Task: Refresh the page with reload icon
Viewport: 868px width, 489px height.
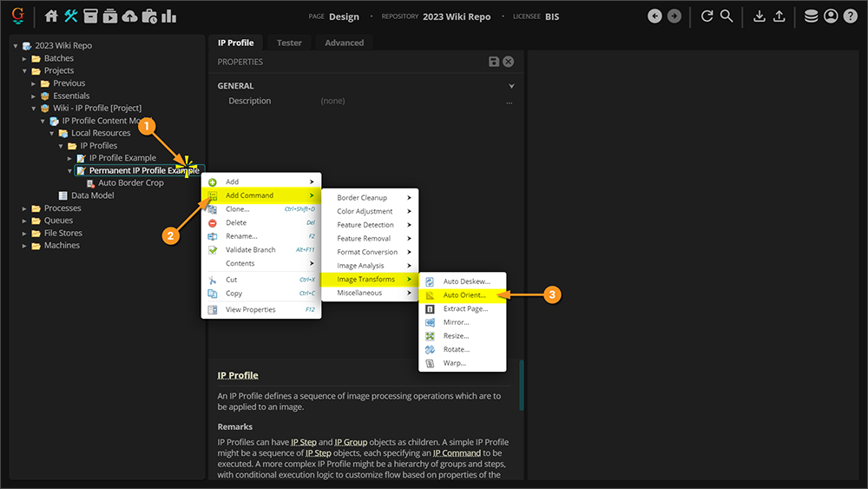Action: [x=707, y=16]
